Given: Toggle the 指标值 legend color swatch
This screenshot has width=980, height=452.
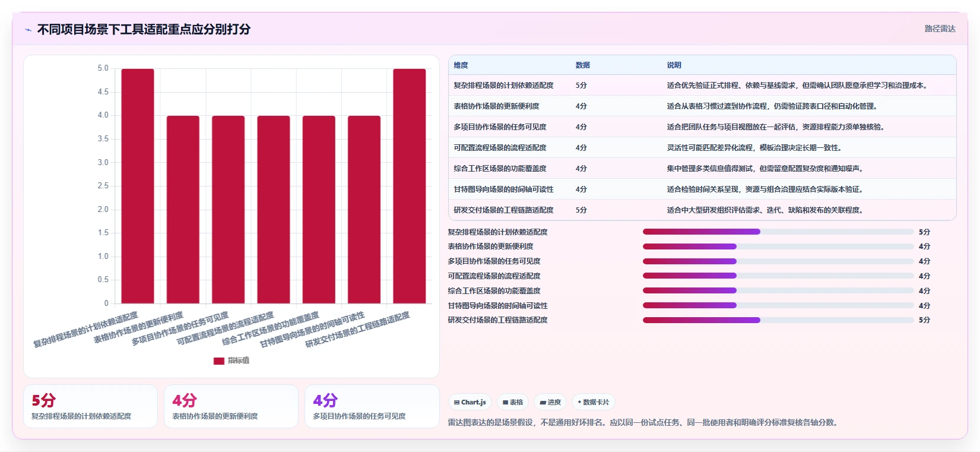Looking at the screenshot, I should [x=218, y=361].
